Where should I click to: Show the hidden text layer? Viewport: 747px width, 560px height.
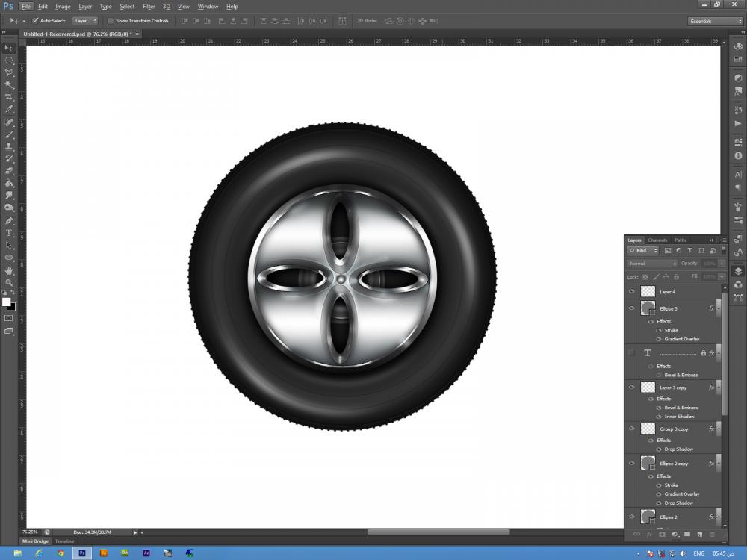tap(632, 353)
